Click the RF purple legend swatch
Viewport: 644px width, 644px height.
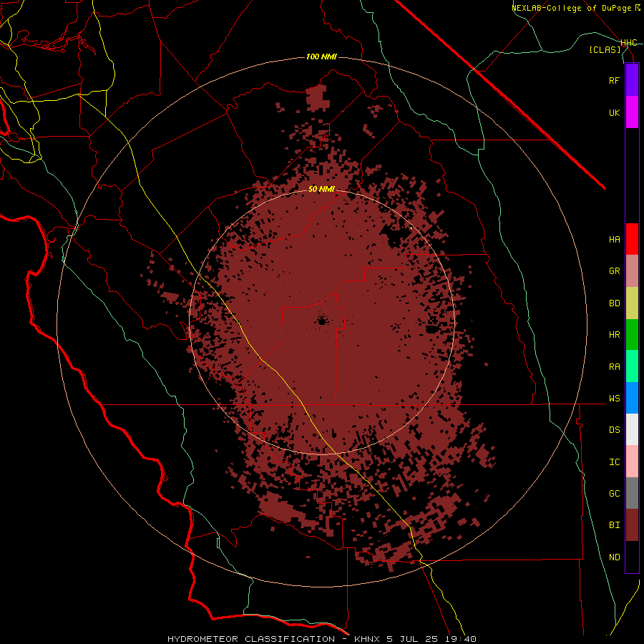632,80
